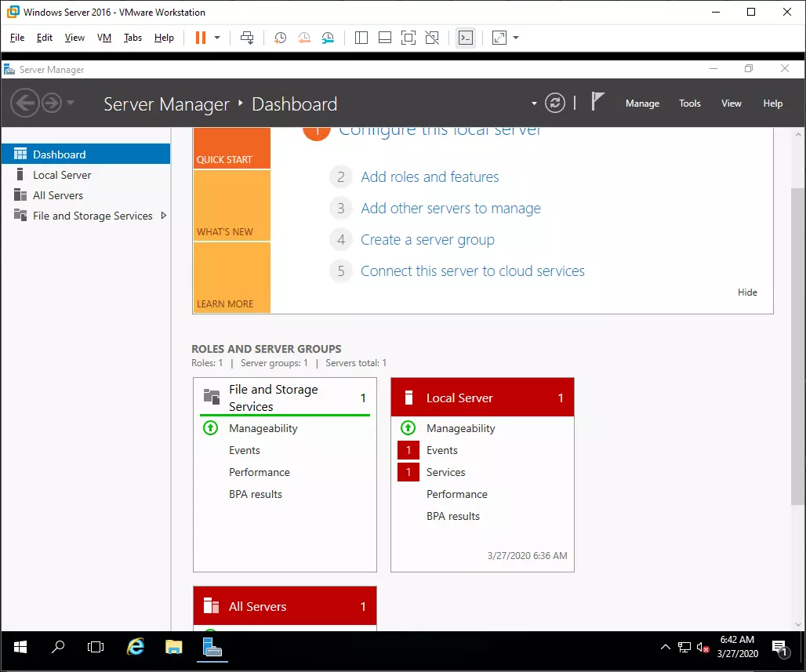The height and width of the screenshot is (672, 806).
Task: Click the WHAT'S NEW tile
Action: tap(232, 205)
